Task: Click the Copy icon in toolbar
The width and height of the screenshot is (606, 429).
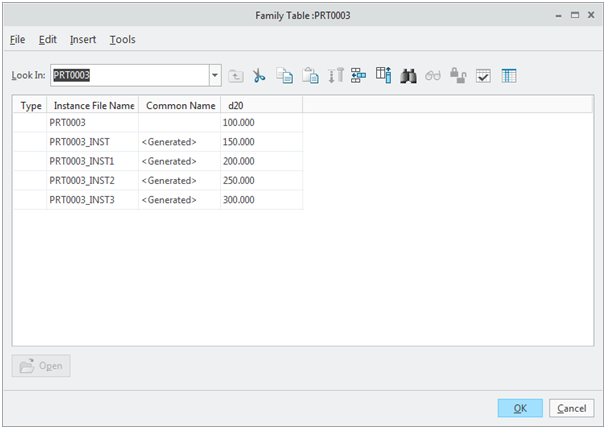Action: coord(284,75)
